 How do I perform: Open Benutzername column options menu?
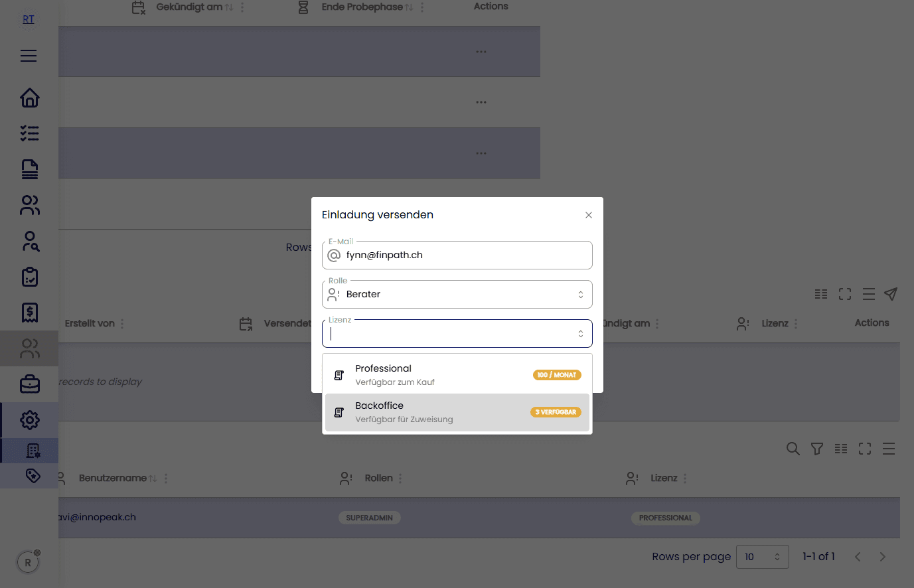coord(166,478)
